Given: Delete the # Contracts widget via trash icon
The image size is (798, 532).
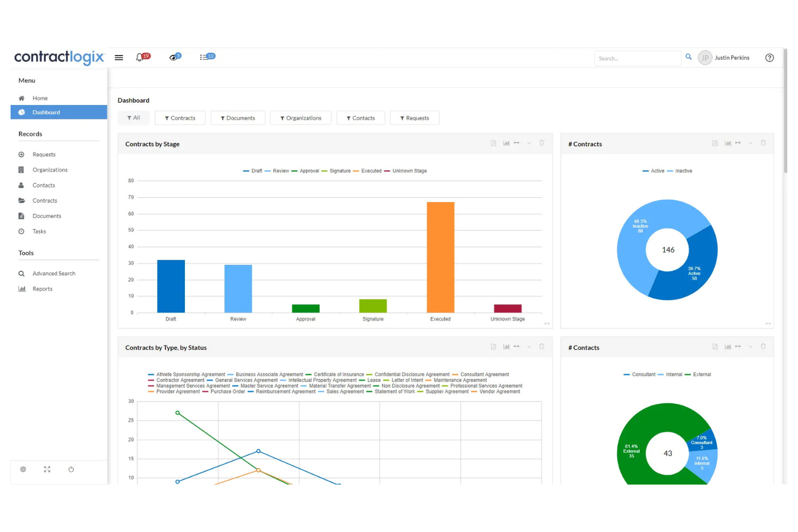Looking at the screenshot, I should pos(763,143).
